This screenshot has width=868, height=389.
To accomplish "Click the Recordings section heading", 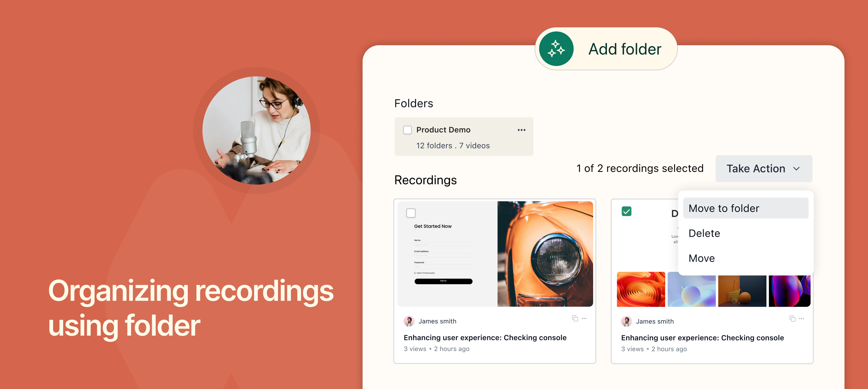I will [425, 180].
